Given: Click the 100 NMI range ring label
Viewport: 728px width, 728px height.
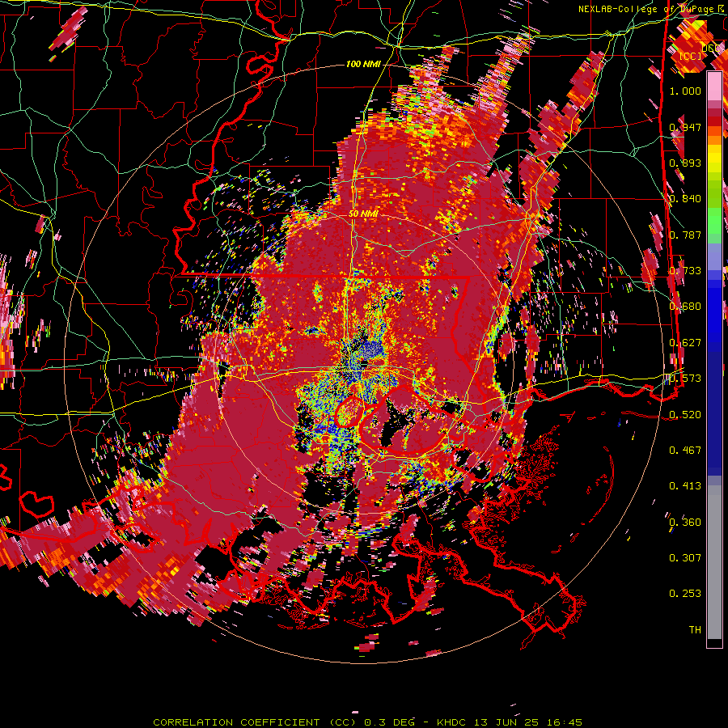Looking at the screenshot, I should point(363,64).
